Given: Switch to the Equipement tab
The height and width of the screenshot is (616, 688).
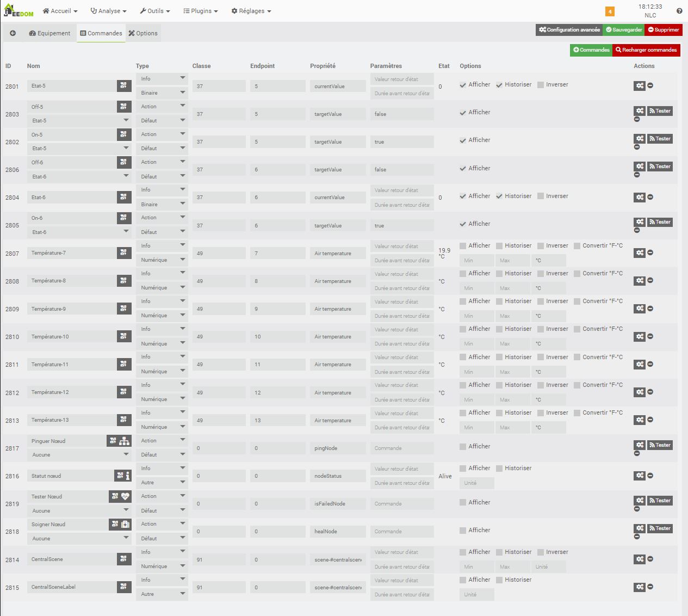Looking at the screenshot, I should [49, 33].
